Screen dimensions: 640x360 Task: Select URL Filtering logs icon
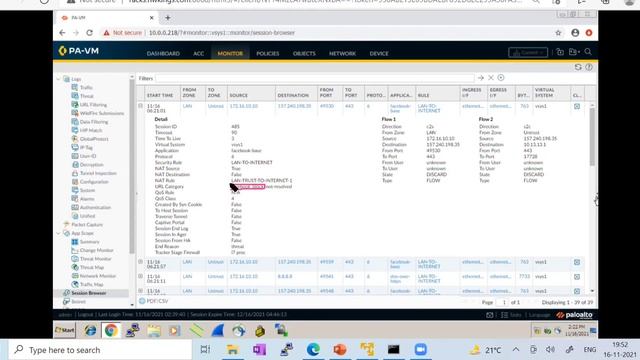[75, 104]
